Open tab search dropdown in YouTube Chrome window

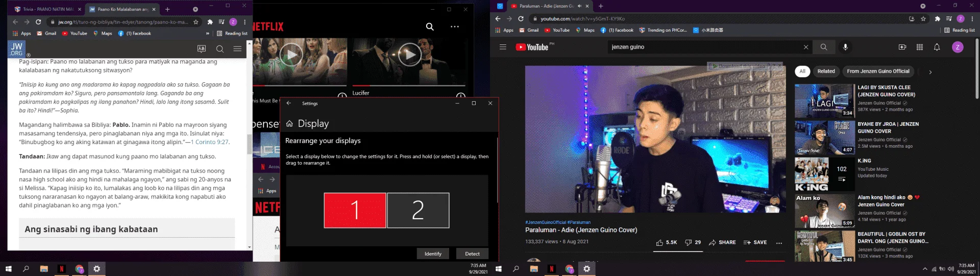coord(923,6)
